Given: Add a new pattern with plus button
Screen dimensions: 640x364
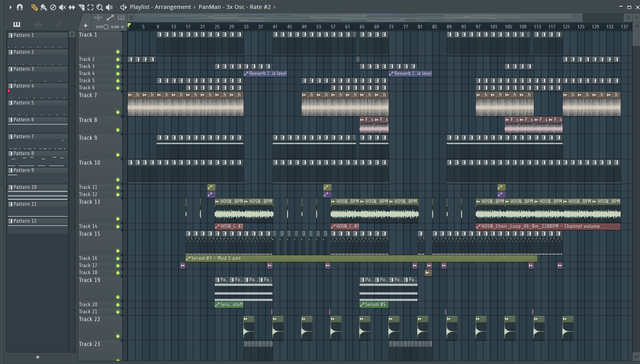Looking at the screenshot, I should click(x=38, y=357).
